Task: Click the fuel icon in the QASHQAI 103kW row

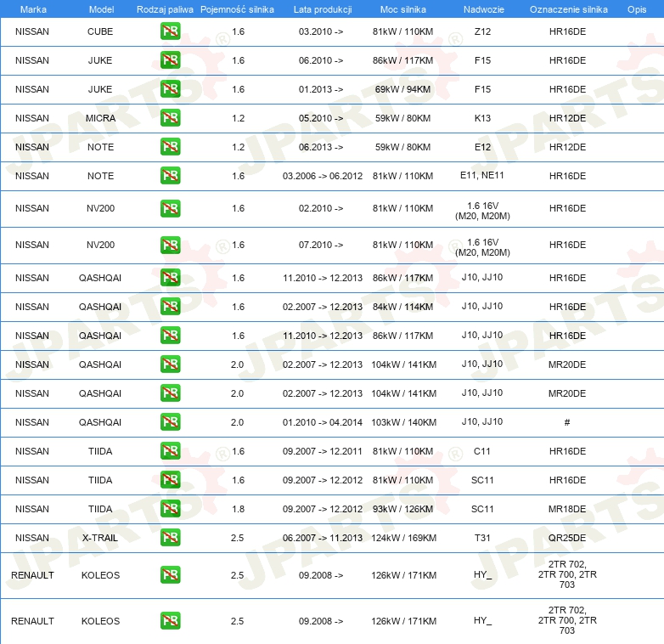Action: [x=170, y=422]
